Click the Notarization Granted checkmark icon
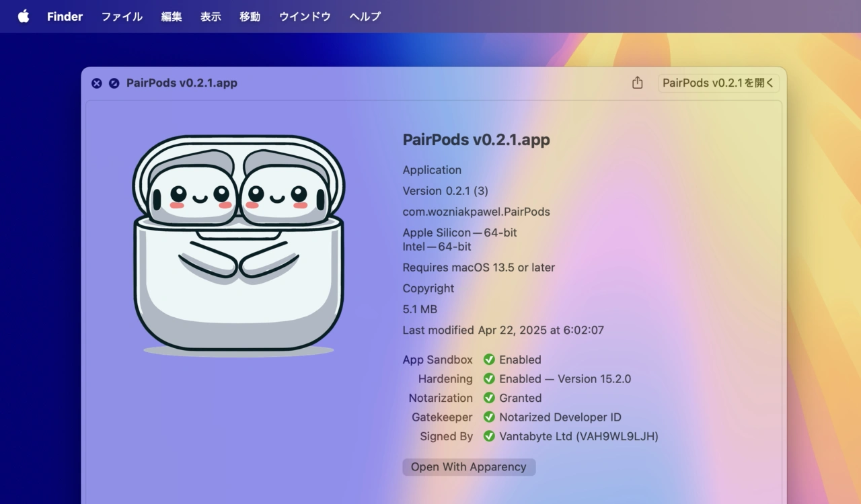 [x=489, y=398]
